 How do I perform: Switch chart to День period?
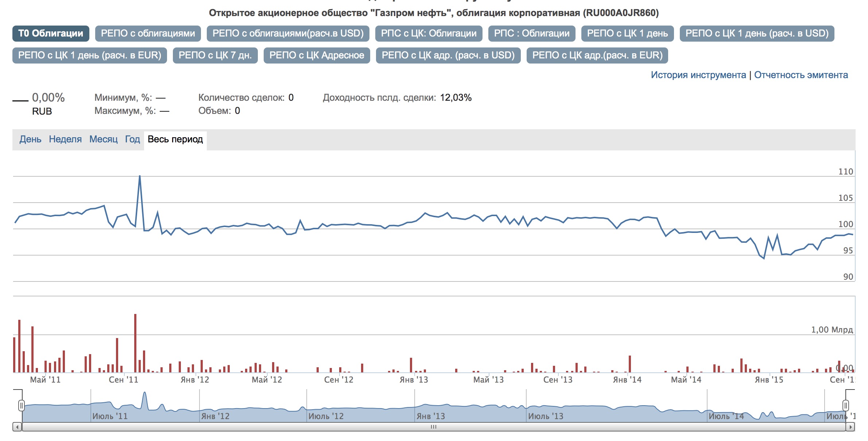[30, 139]
